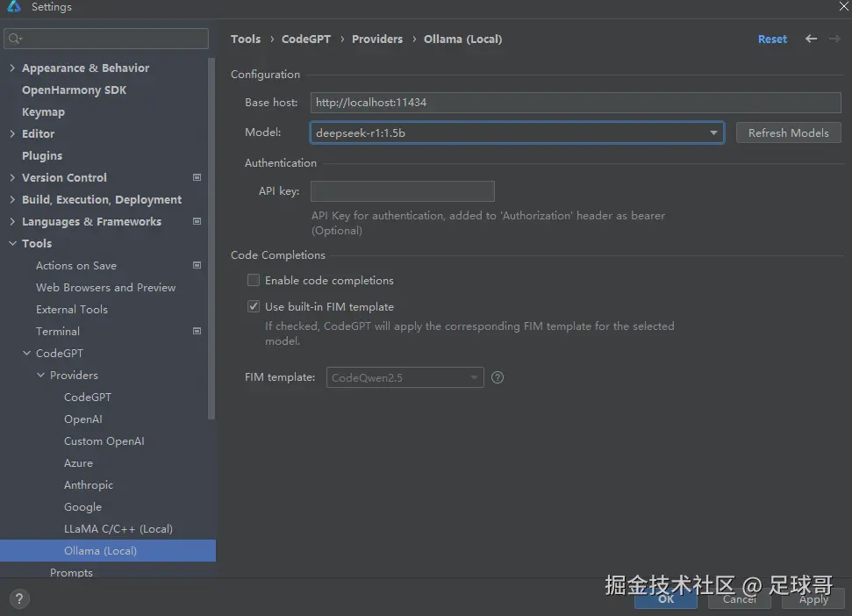Expand Languages & Frameworks section
Screen dimensions: 852x616
[12, 221]
